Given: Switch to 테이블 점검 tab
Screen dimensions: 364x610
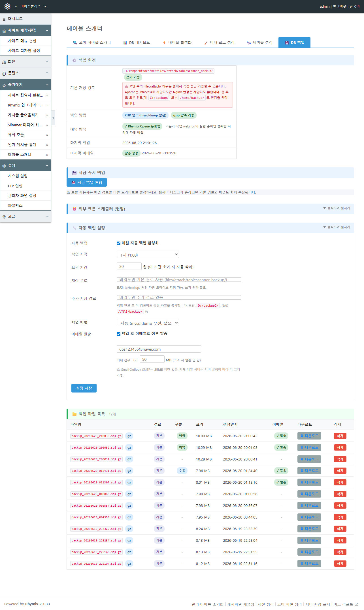Looking at the screenshot, I should point(260,42).
